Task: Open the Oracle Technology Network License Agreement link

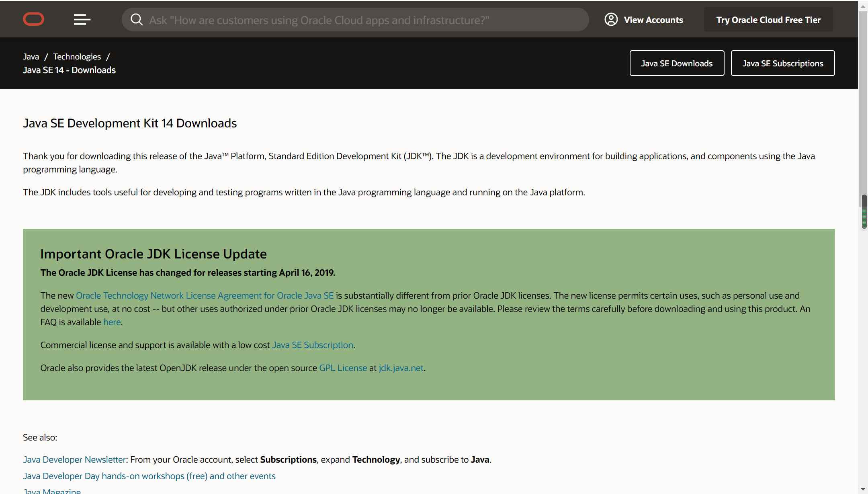Action: point(205,295)
